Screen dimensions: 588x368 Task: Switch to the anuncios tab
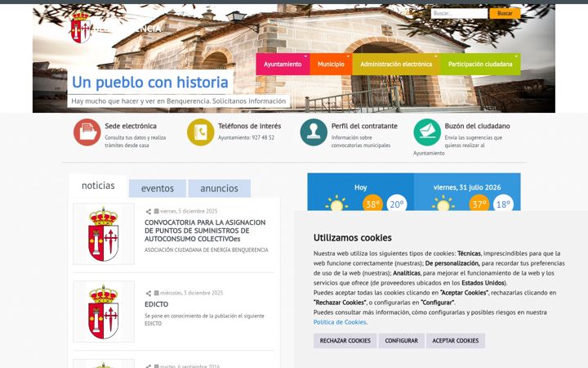pos(220,189)
